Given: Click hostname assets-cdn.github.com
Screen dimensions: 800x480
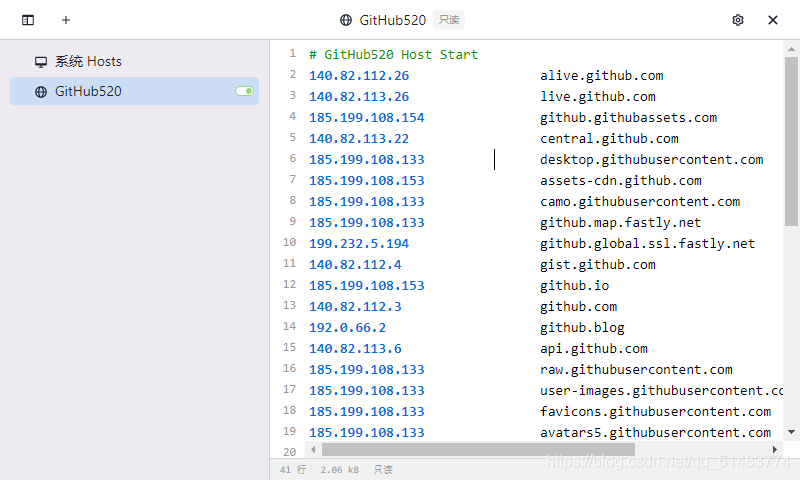Looking at the screenshot, I should [621, 181].
